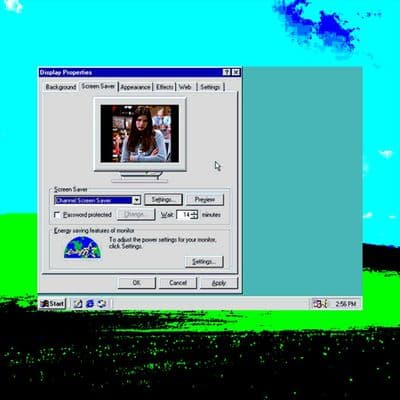Confirm with the OK button
The image size is (400, 400).
point(137,283)
